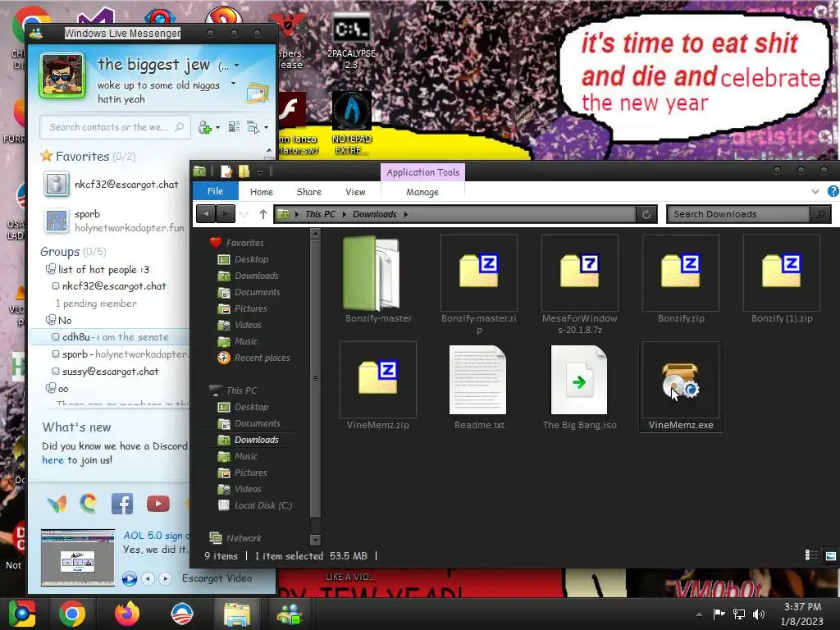Screen dimensions: 840x630
Task: Go up one folder level in Explorer
Action: 263,214
